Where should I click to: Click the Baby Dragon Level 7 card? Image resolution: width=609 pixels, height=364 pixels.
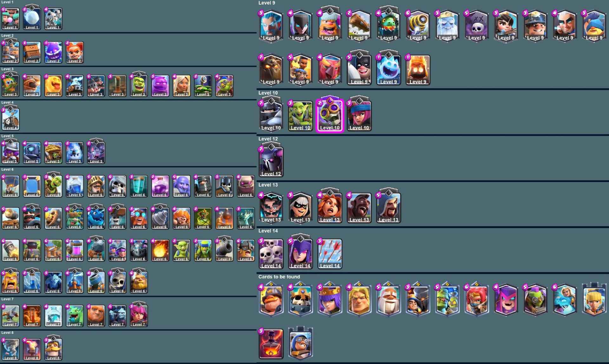click(x=75, y=316)
